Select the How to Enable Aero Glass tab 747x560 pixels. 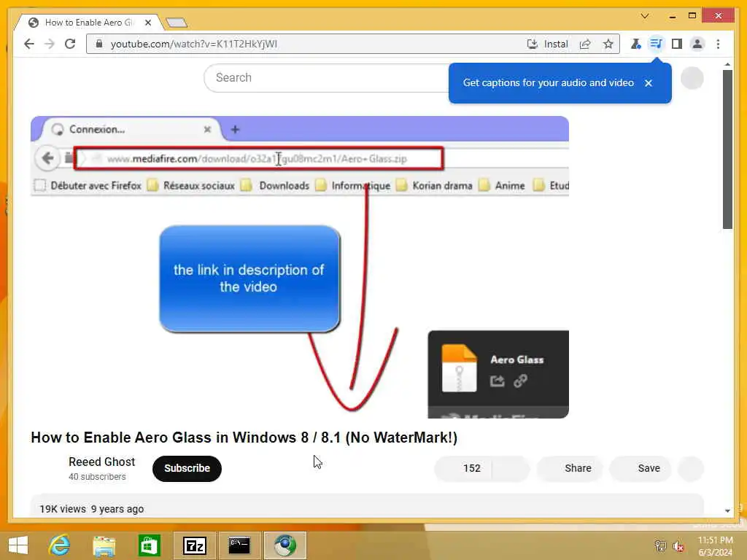tap(88, 23)
